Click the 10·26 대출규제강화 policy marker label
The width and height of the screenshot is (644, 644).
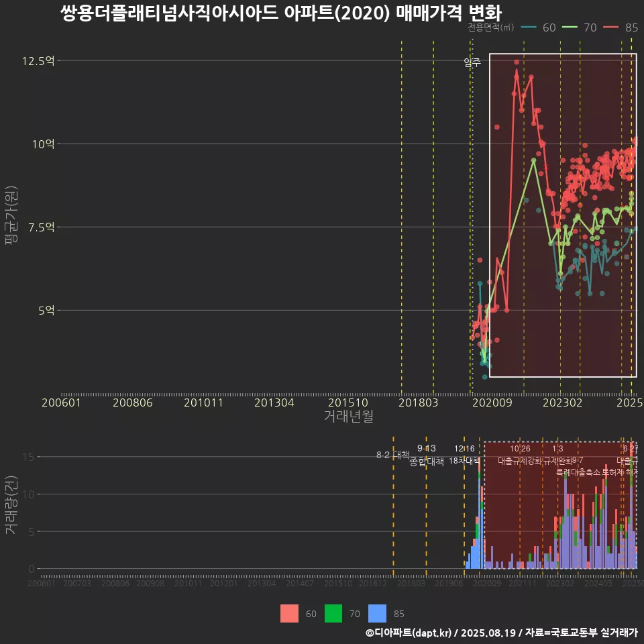(520, 455)
